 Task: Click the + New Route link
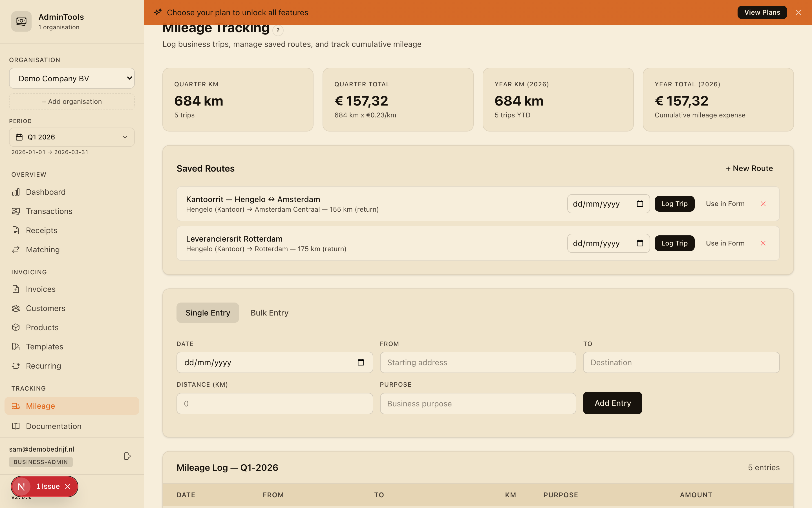(x=749, y=168)
